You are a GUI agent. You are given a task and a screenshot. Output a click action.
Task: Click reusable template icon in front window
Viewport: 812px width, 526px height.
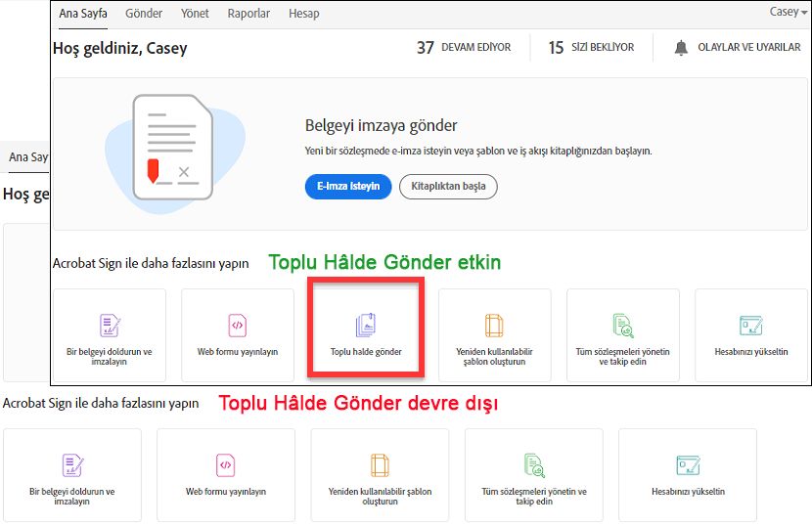494,326
